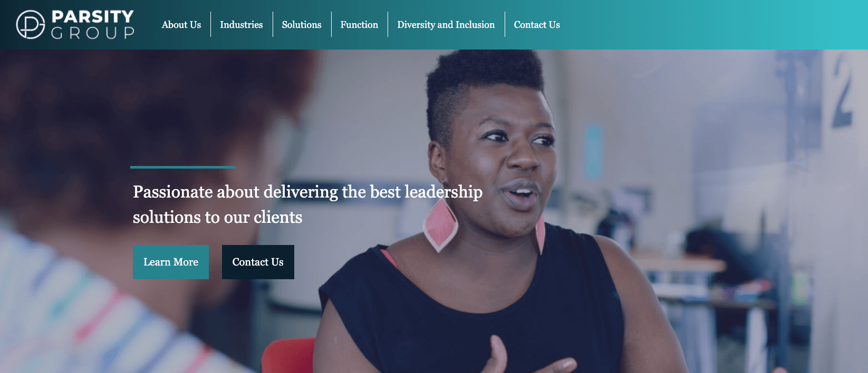Viewport: 868px width, 373px height.
Task: Click the PARSITY wordmark in the header
Action: coord(93,16)
